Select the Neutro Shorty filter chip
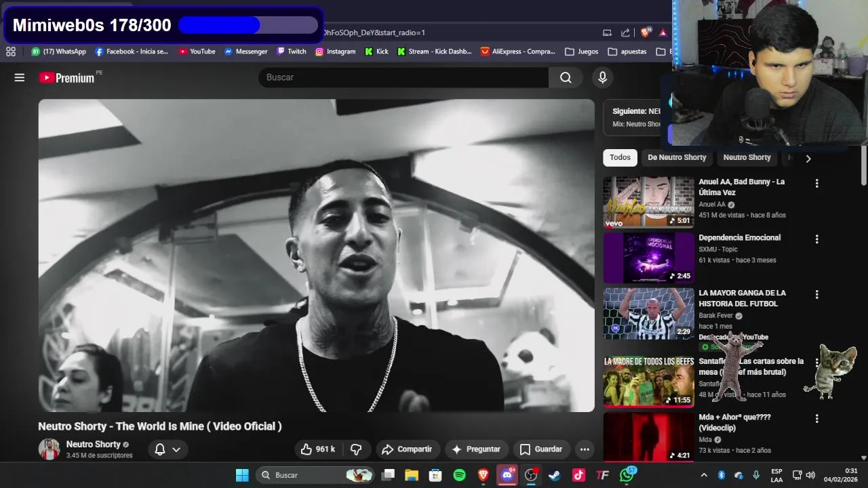Image resolution: width=868 pixels, height=488 pixels. 747,157
